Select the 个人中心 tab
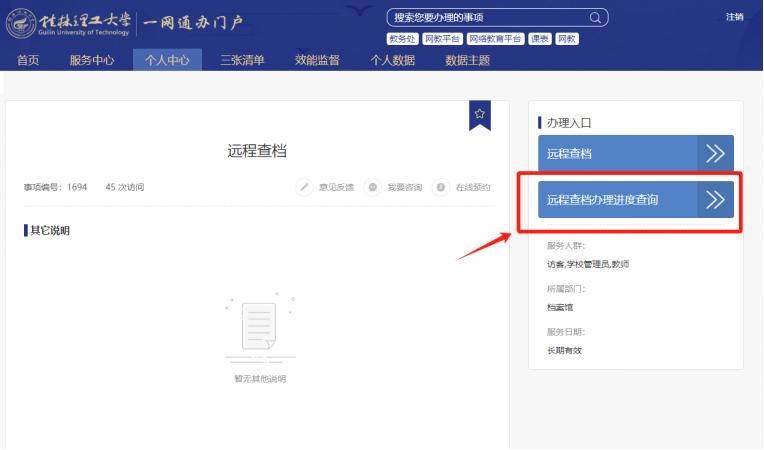This screenshot has height=450, width=764. point(167,60)
